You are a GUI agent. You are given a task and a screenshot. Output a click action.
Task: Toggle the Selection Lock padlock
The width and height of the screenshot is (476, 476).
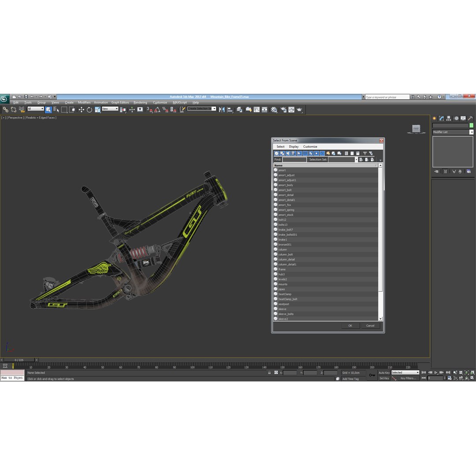pyautogui.click(x=269, y=372)
